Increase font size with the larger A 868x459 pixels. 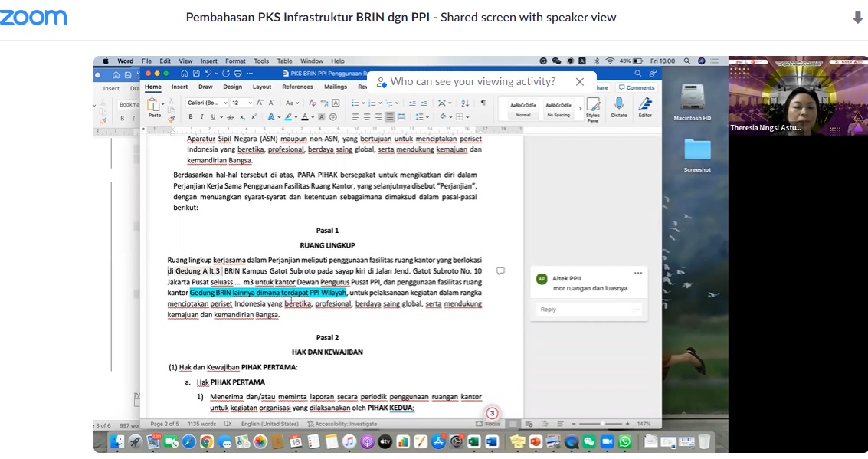[259, 103]
